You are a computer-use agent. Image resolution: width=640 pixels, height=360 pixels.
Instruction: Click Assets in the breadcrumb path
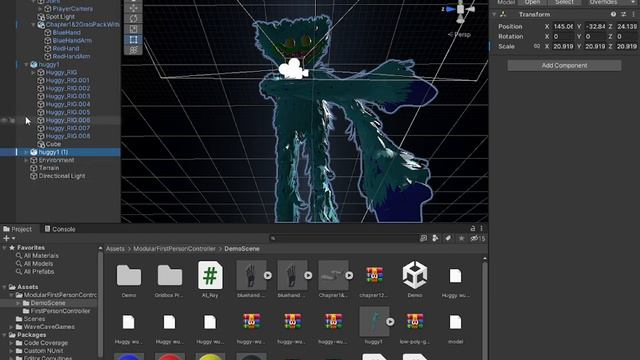coord(115,249)
